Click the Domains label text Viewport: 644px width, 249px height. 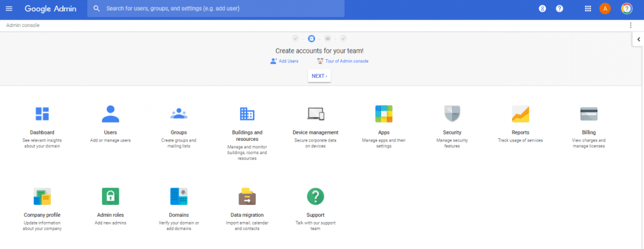pos(179,215)
